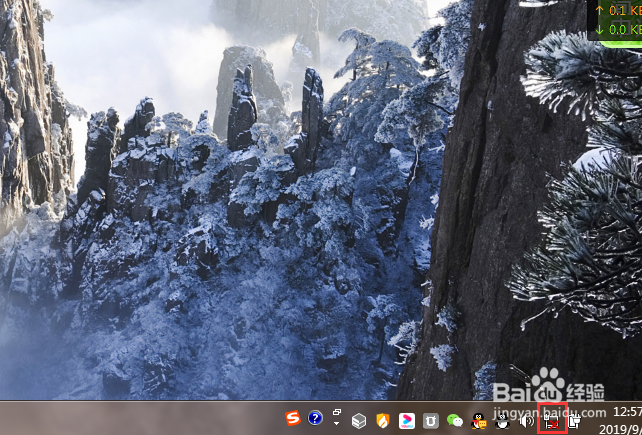Screen dimensions: 642x435
Task: Open the orange flame shield security icon
Action: pos(382,421)
